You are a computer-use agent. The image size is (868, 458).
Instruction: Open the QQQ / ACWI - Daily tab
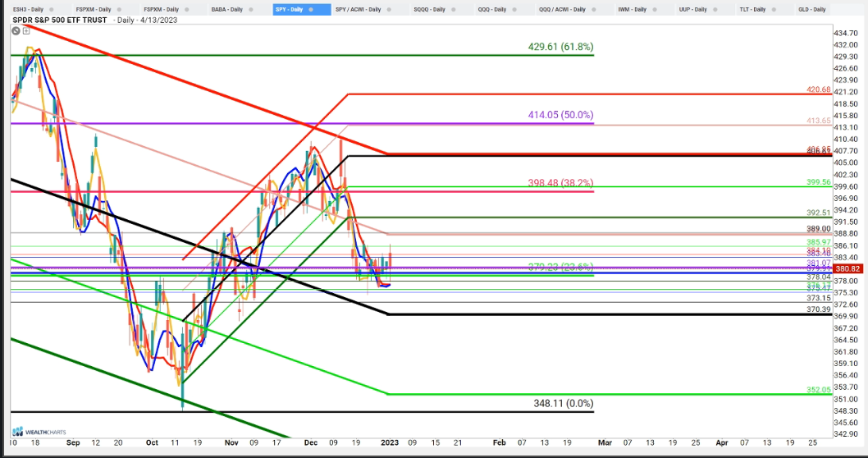point(568,9)
